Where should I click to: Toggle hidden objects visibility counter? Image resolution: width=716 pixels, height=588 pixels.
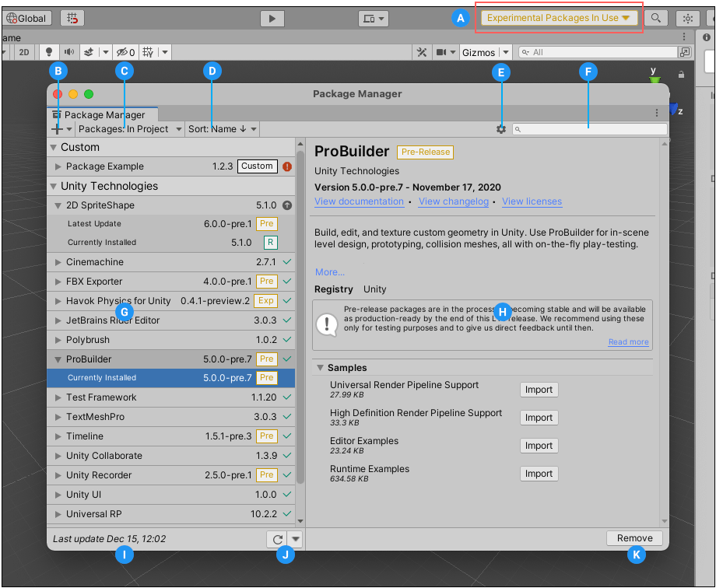coord(125,53)
